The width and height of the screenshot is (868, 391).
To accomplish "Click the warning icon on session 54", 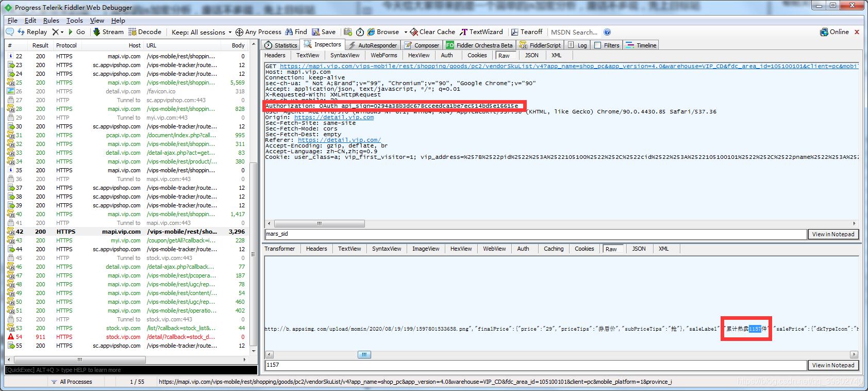I will point(11,337).
